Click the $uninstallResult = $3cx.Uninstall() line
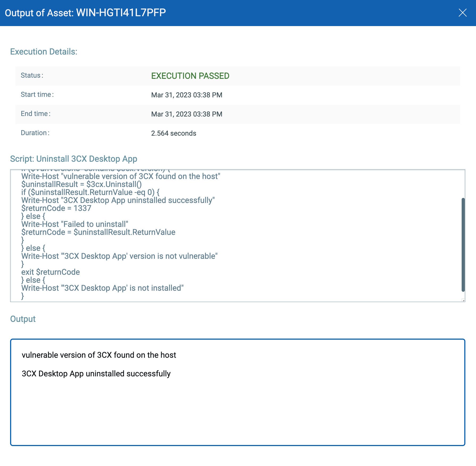This screenshot has width=476, height=466. point(81,184)
